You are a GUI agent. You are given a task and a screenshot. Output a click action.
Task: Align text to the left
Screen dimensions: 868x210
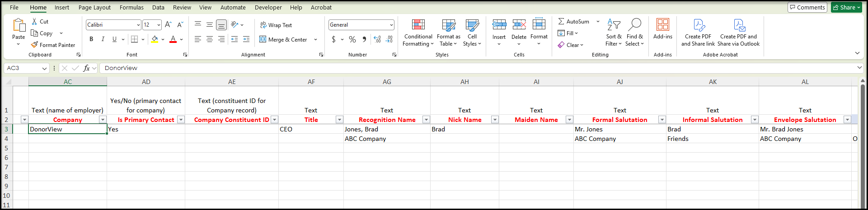coord(198,39)
